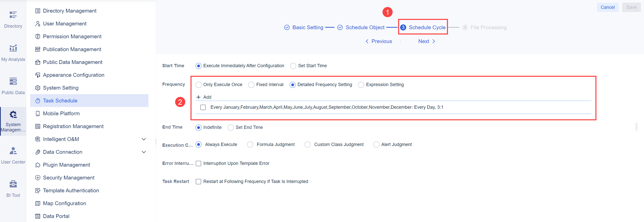Click the Cancel button
Image resolution: width=644 pixels, height=222 pixels.
[x=608, y=7]
